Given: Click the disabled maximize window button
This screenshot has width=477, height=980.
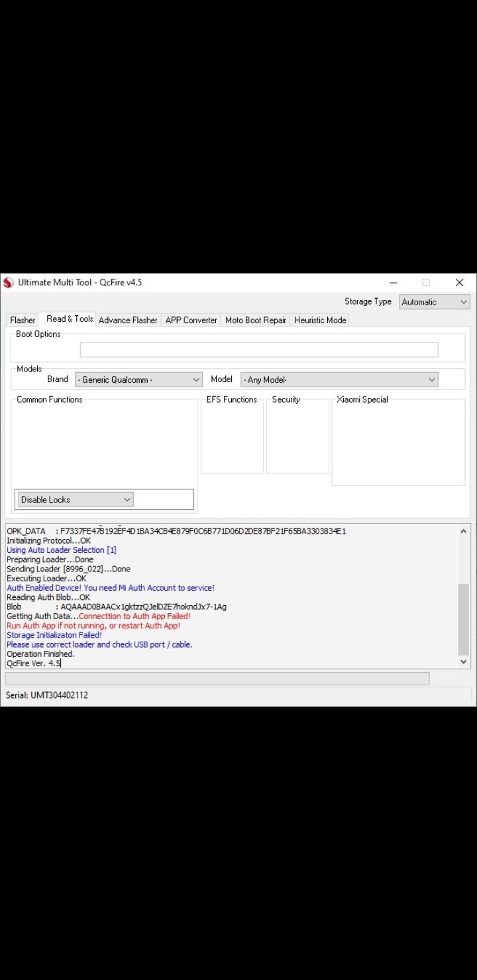Looking at the screenshot, I should tap(426, 283).
